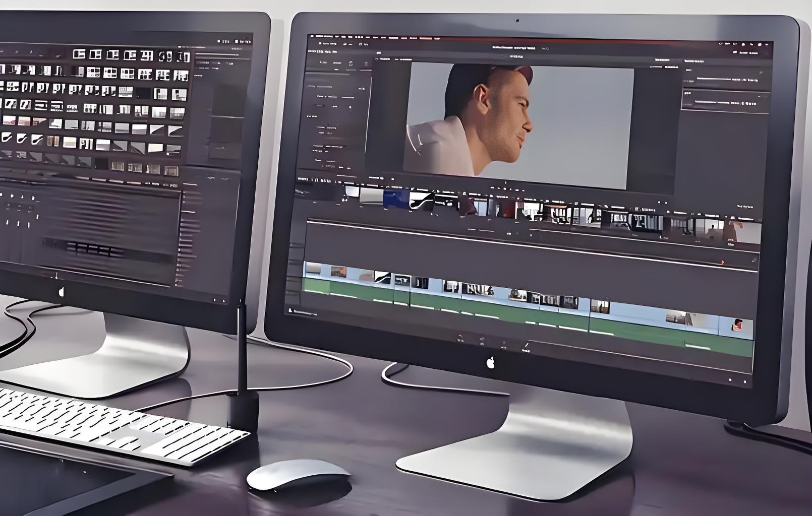This screenshot has height=516, width=812.
Task: Click the Apple menu icon in menu bar
Action: tap(311, 36)
